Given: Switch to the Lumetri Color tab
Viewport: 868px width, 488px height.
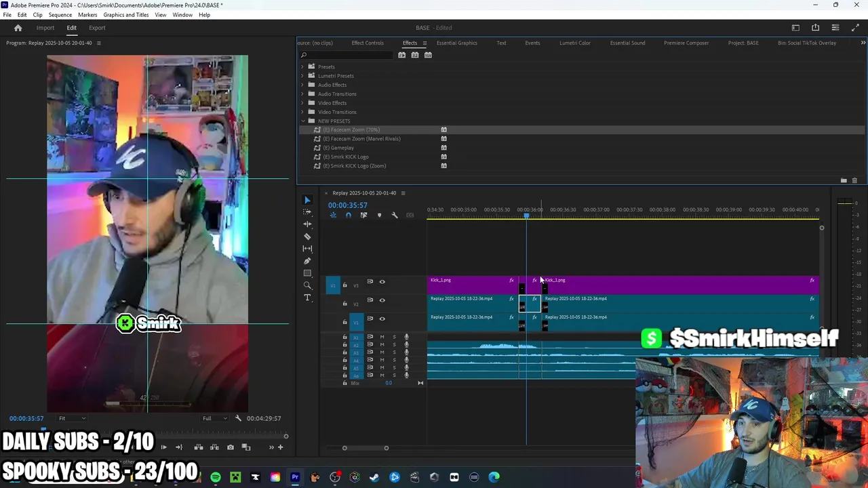Looking at the screenshot, I should tap(575, 43).
